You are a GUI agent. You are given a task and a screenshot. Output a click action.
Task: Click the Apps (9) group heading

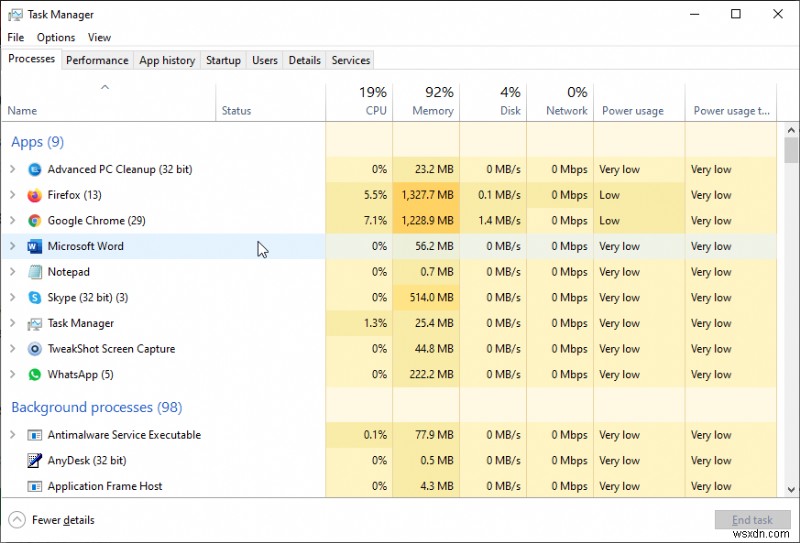coord(37,142)
